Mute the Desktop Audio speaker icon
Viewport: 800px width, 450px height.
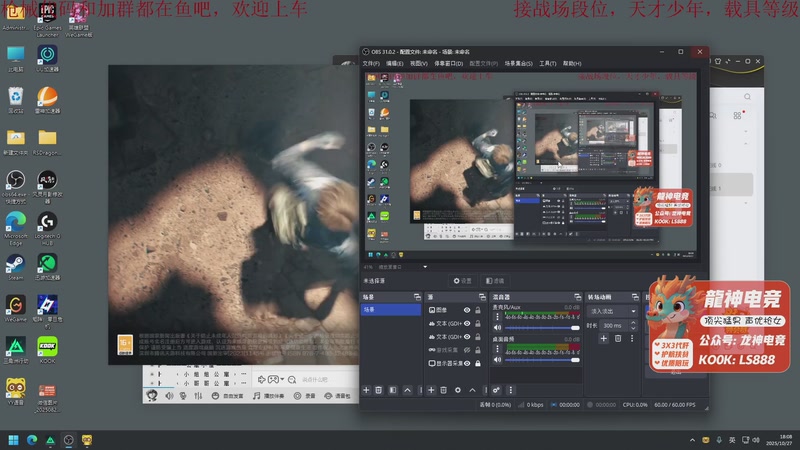point(497,360)
